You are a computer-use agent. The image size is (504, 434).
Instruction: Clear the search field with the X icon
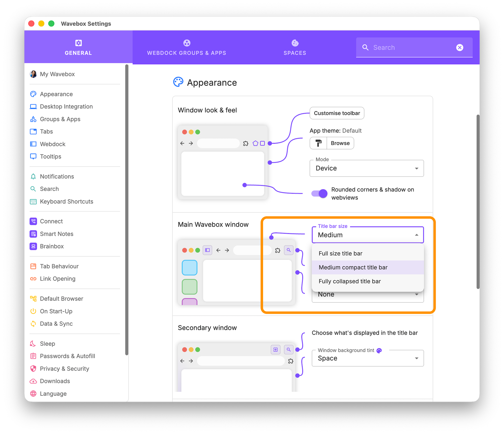click(460, 47)
